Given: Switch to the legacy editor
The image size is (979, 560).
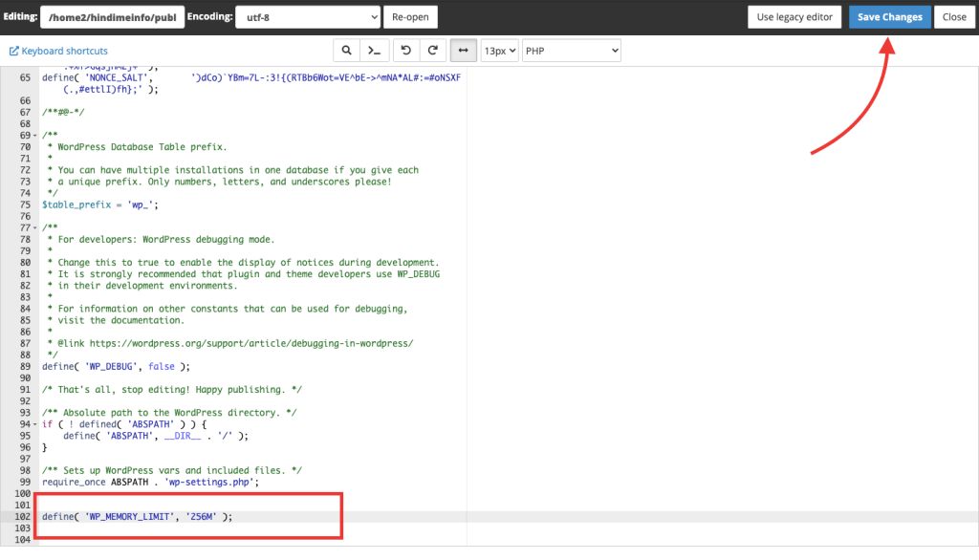Looking at the screenshot, I should click(794, 16).
